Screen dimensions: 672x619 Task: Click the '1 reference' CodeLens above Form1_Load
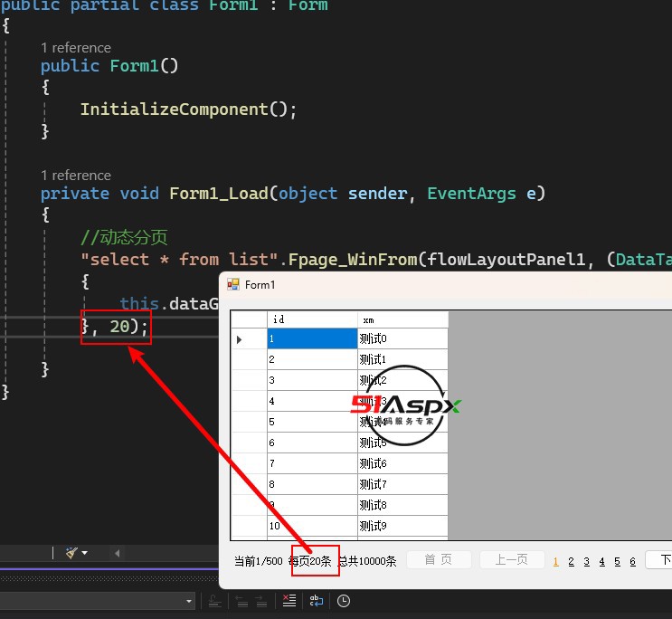pyautogui.click(x=76, y=176)
